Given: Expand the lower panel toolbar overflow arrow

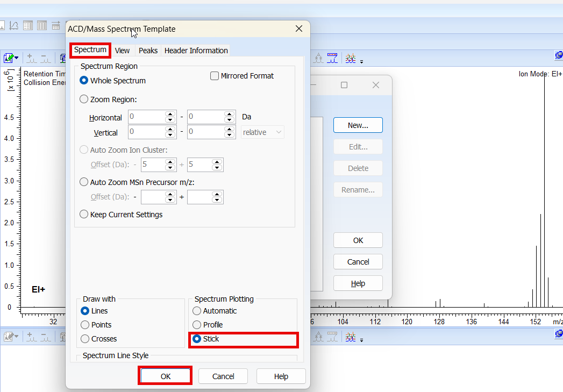Looking at the screenshot, I should pos(361,340).
